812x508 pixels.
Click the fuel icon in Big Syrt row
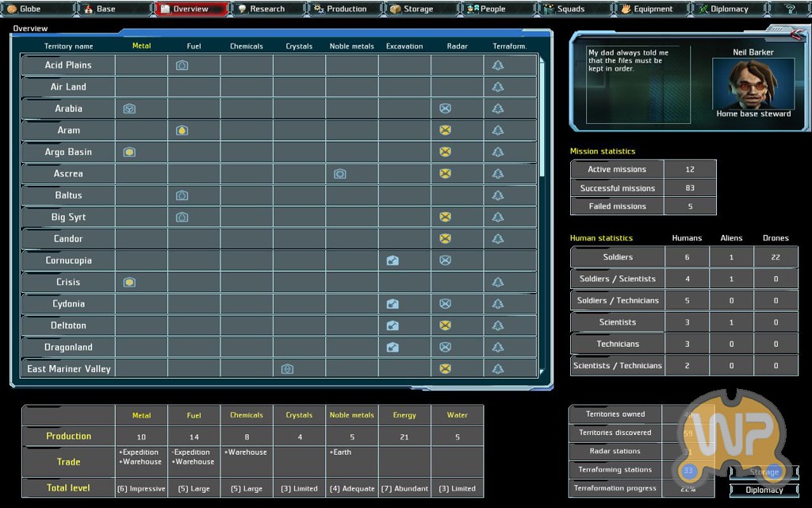(182, 217)
